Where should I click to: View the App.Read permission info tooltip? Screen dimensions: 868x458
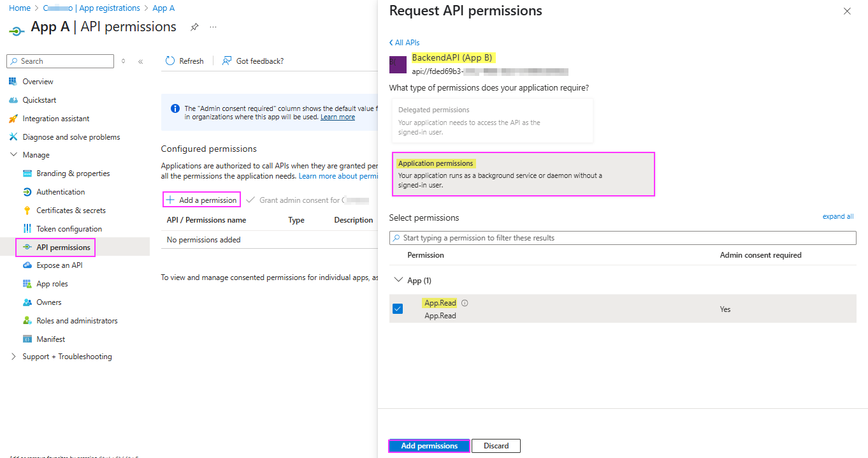[x=465, y=302]
